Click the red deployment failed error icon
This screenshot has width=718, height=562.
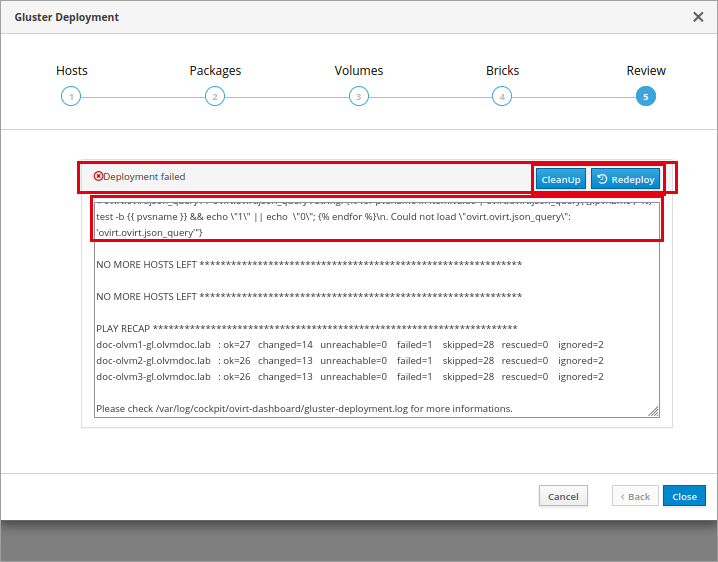pyautogui.click(x=98, y=176)
